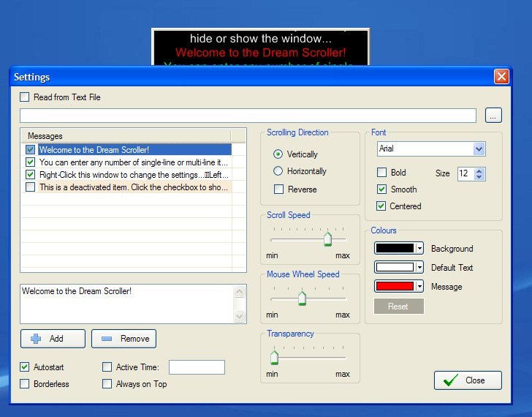Enable the Borderless checkbox
This screenshot has height=417, width=532.
(24, 384)
